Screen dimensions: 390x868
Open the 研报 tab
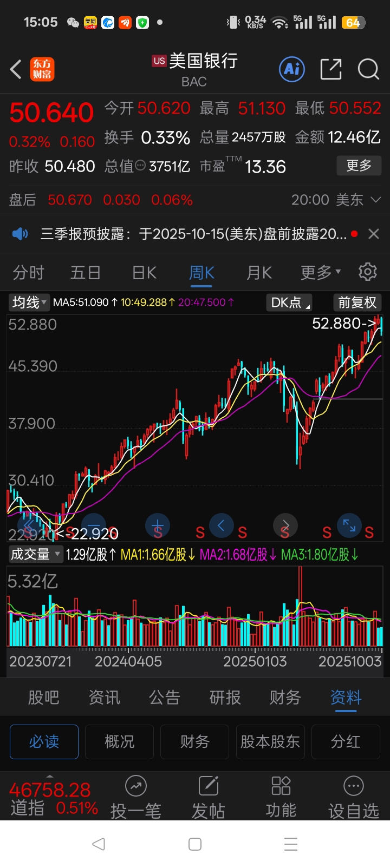(225, 698)
